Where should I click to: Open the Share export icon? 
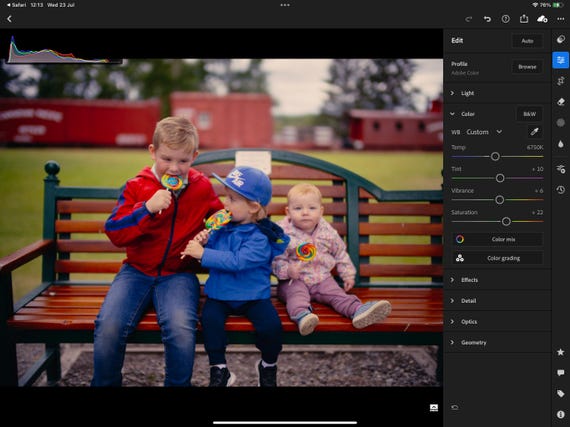[524, 19]
